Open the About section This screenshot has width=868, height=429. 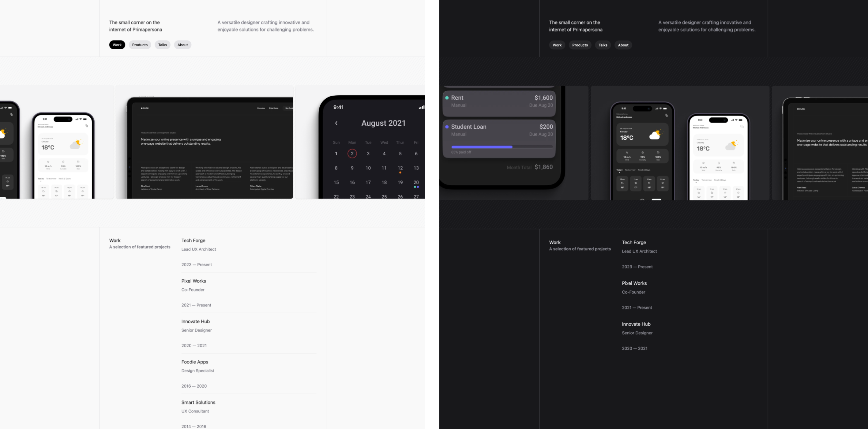coord(182,45)
